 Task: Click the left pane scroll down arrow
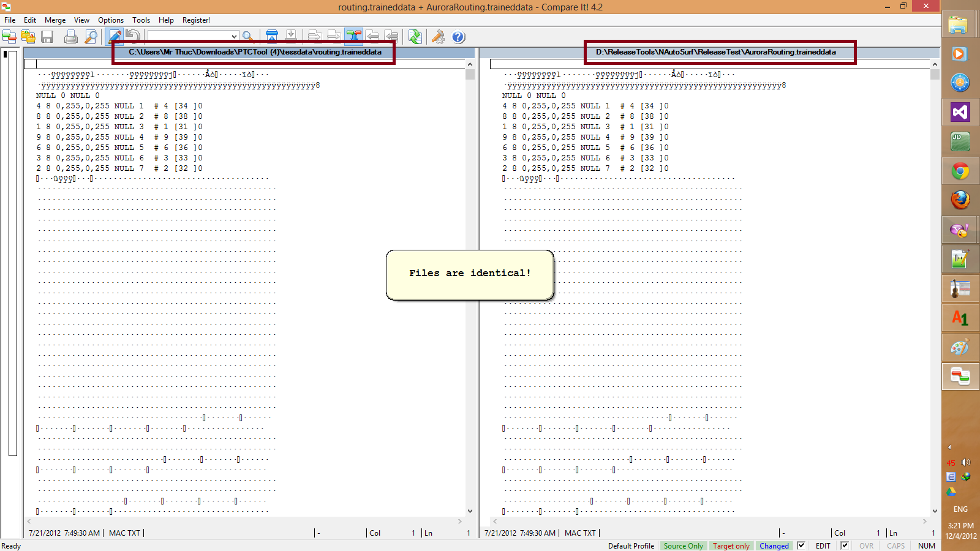point(470,511)
